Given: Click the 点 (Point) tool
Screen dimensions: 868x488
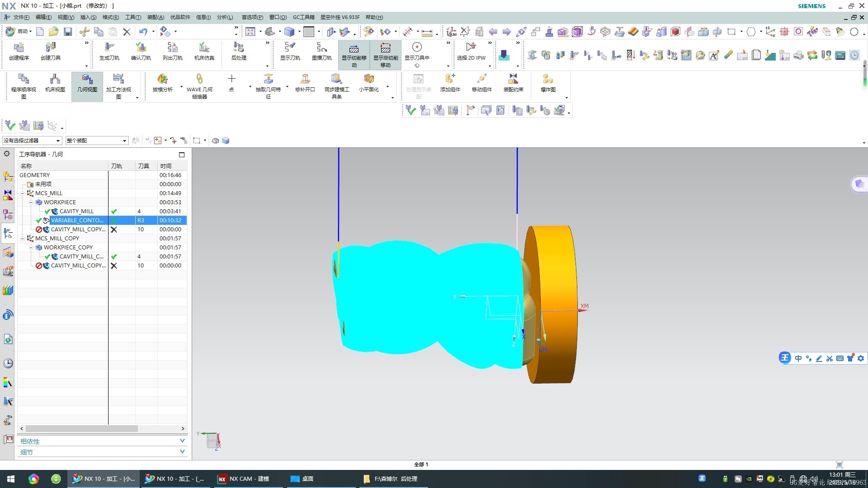Looking at the screenshot, I should pyautogui.click(x=231, y=83).
